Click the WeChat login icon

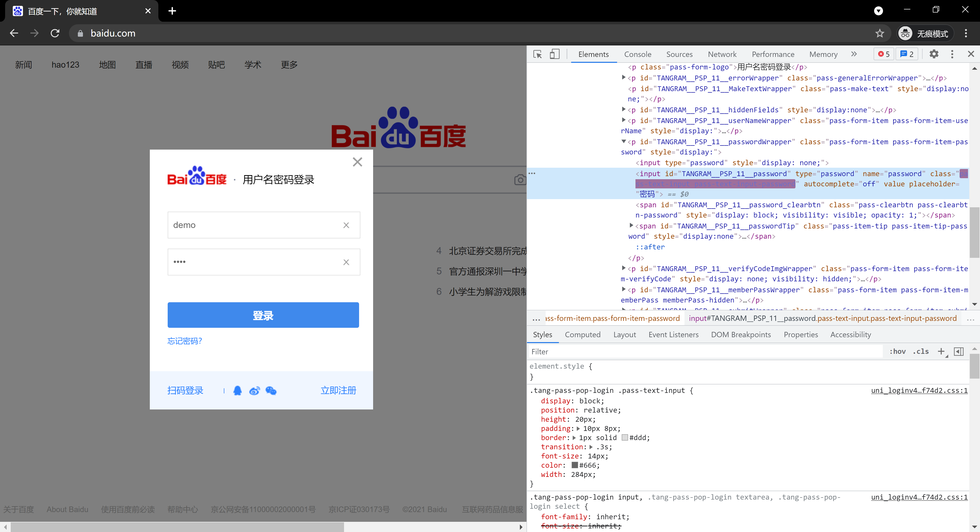tap(271, 390)
